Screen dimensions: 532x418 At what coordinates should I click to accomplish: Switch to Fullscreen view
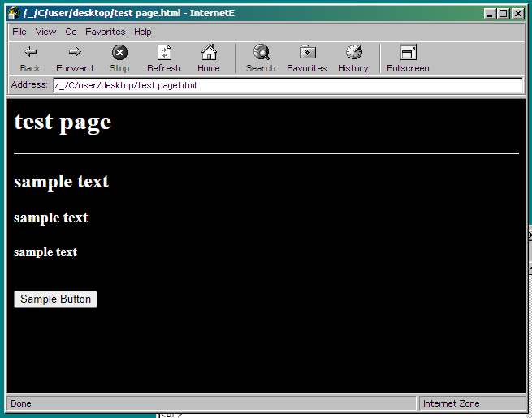coord(408,58)
